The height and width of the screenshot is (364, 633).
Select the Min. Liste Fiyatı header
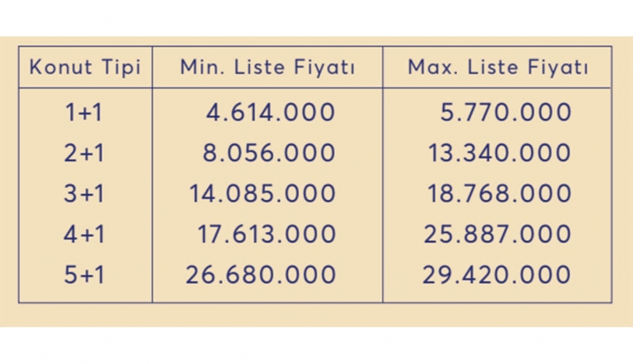(x=267, y=68)
